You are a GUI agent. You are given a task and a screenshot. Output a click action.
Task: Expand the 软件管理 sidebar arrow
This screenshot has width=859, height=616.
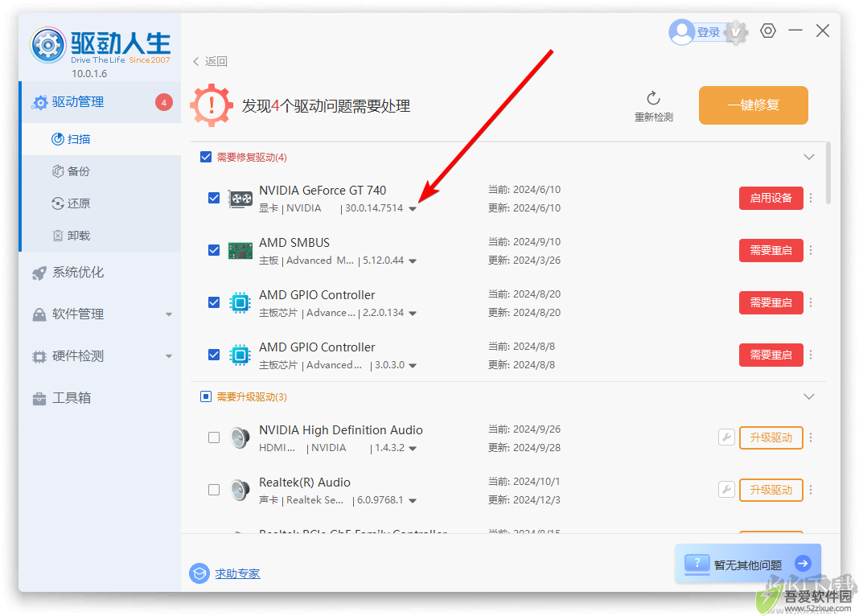169,314
